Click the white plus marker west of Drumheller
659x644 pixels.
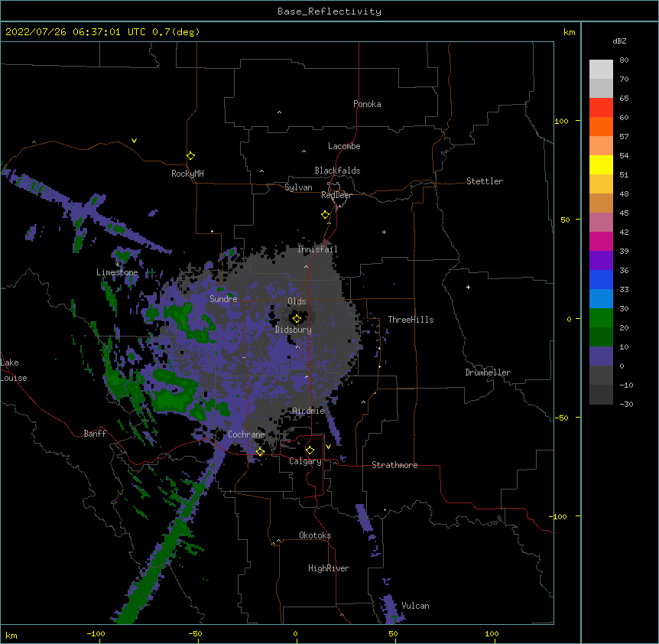coord(468,287)
